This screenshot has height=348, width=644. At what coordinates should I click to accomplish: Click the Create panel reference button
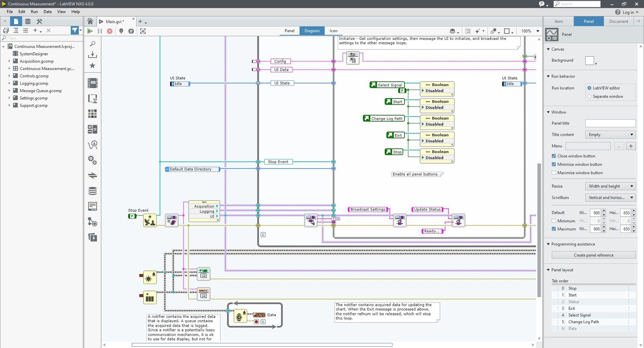point(593,255)
